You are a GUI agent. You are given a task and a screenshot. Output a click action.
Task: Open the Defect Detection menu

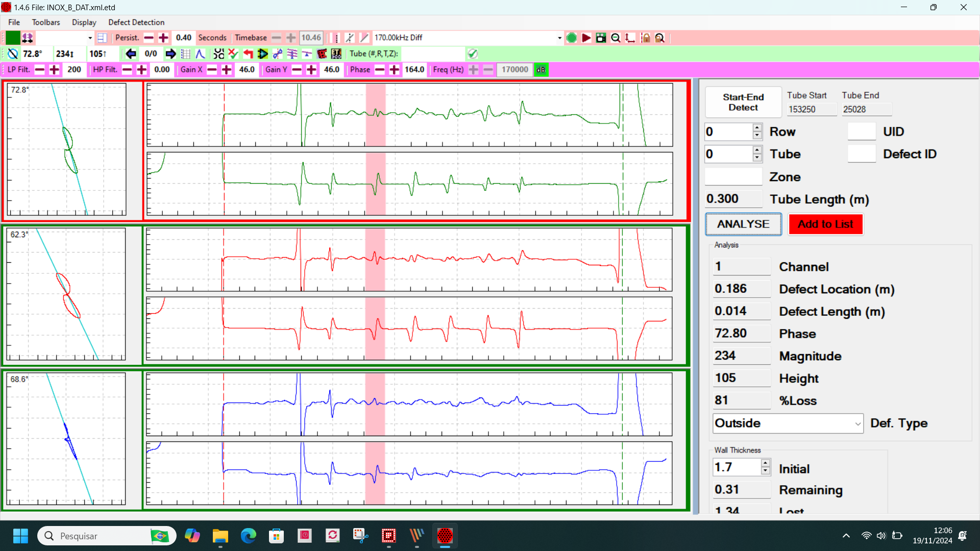(136, 22)
